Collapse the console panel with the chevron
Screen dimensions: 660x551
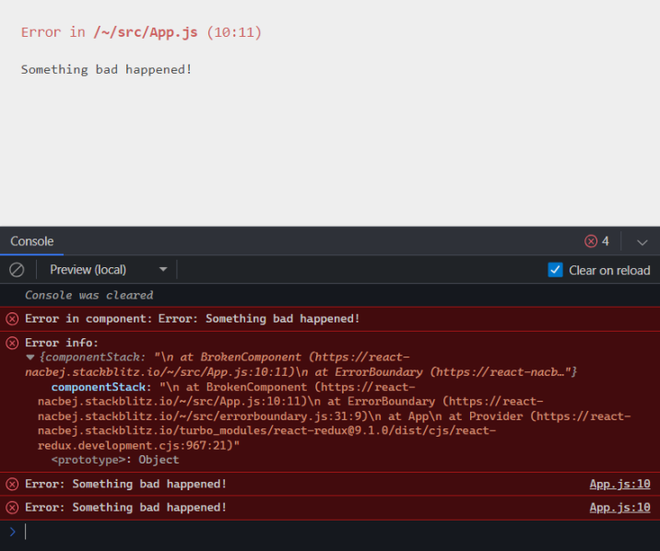pyautogui.click(x=642, y=242)
